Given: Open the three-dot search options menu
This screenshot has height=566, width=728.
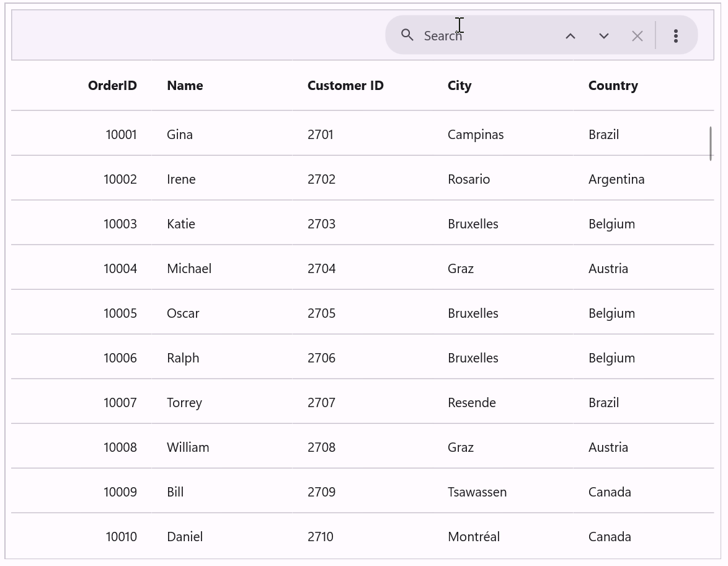Looking at the screenshot, I should click(x=675, y=36).
